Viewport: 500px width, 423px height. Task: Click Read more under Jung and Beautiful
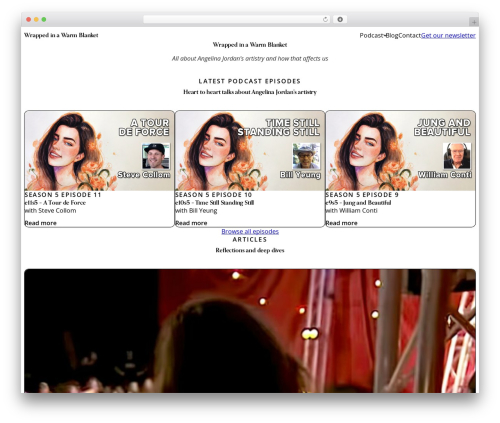point(342,223)
